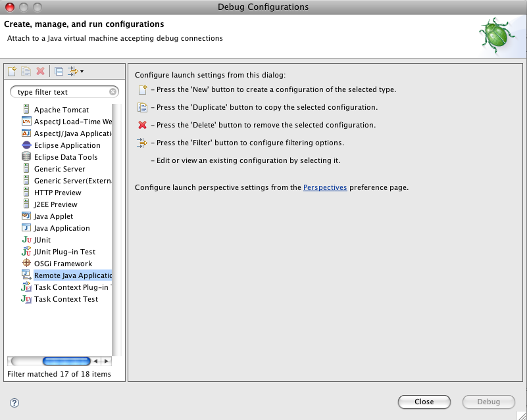Image resolution: width=527 pixels, height=420 pixels.
Task: Choose 'JUnit Plug-in Test' configuration type
Action: point(64,252)
